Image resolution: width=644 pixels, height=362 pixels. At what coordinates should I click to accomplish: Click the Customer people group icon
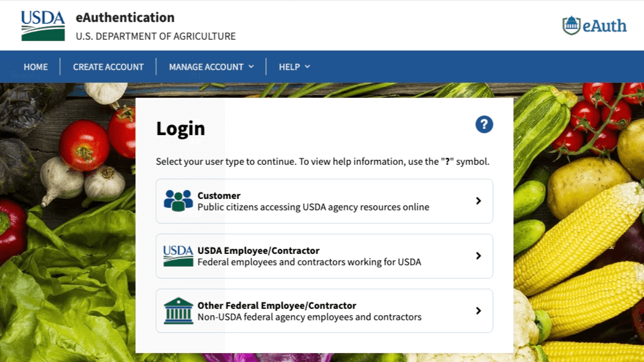(x=178, y=201)
